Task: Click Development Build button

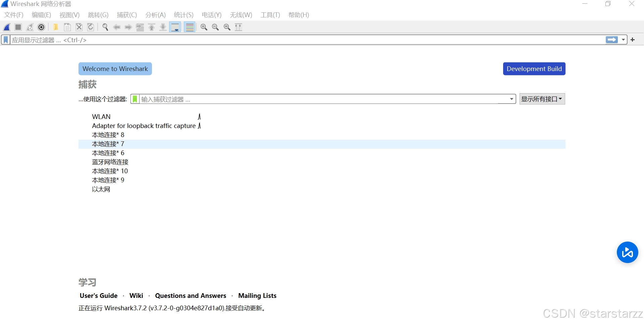Action: coord(534,69)
